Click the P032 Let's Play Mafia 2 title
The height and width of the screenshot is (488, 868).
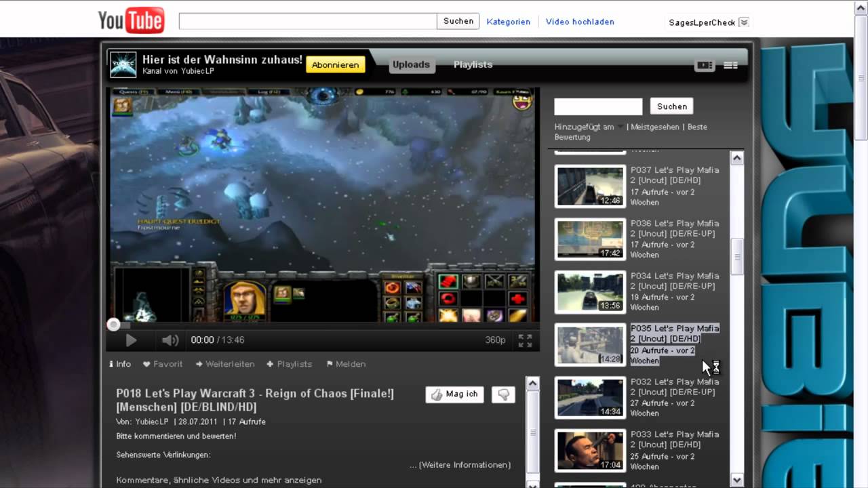(675, 387)
